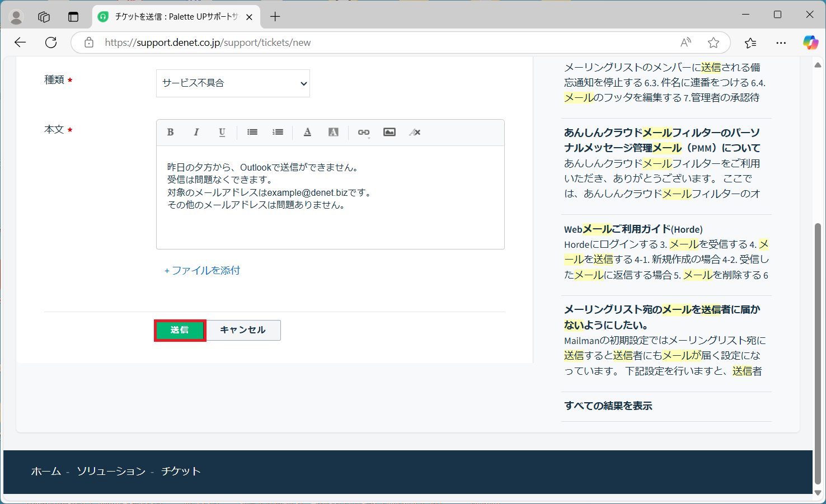Click the ファイルを添付 link
Viewport: 826px width, 504px height.
coord(202,271)
